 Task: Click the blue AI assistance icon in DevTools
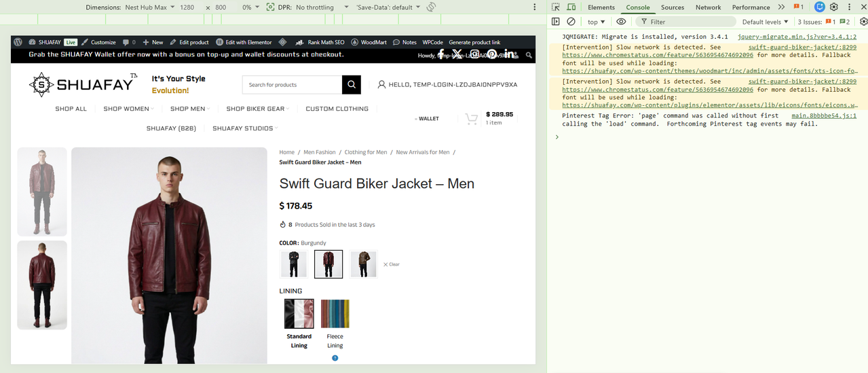(820, 7)
